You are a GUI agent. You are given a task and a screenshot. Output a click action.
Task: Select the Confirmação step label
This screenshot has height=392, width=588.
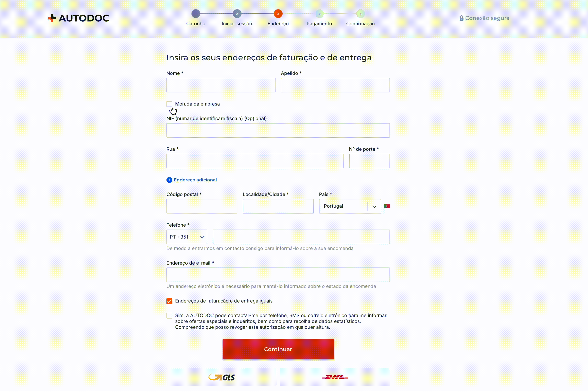(x=360, y=24)
